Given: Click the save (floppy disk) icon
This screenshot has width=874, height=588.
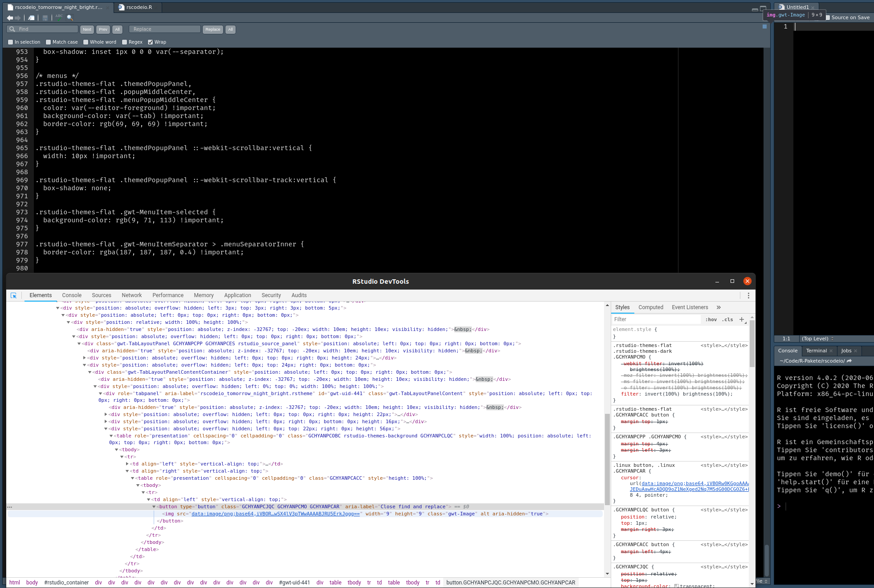Looking at the screenshot, I should 45,18.
